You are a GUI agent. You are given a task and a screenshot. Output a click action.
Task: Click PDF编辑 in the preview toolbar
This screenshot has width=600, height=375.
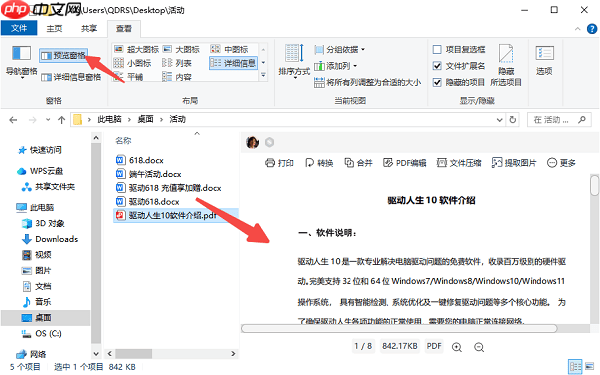click(x=404, y=163)
